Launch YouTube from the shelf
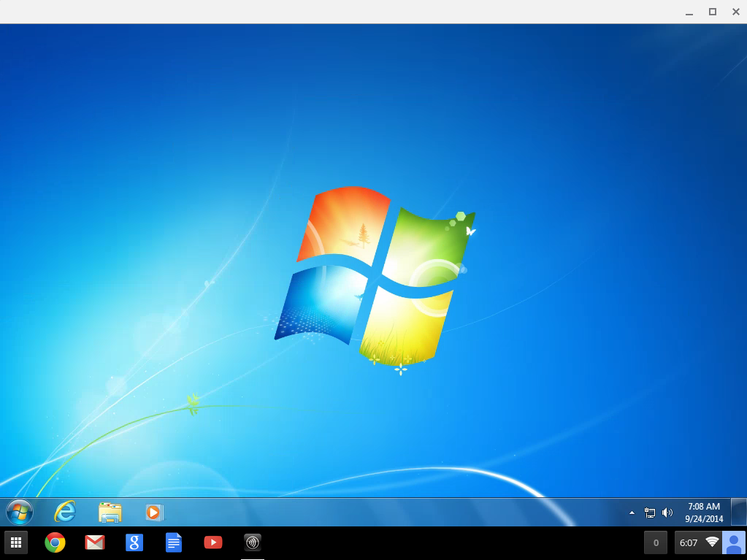 (213, 542)
